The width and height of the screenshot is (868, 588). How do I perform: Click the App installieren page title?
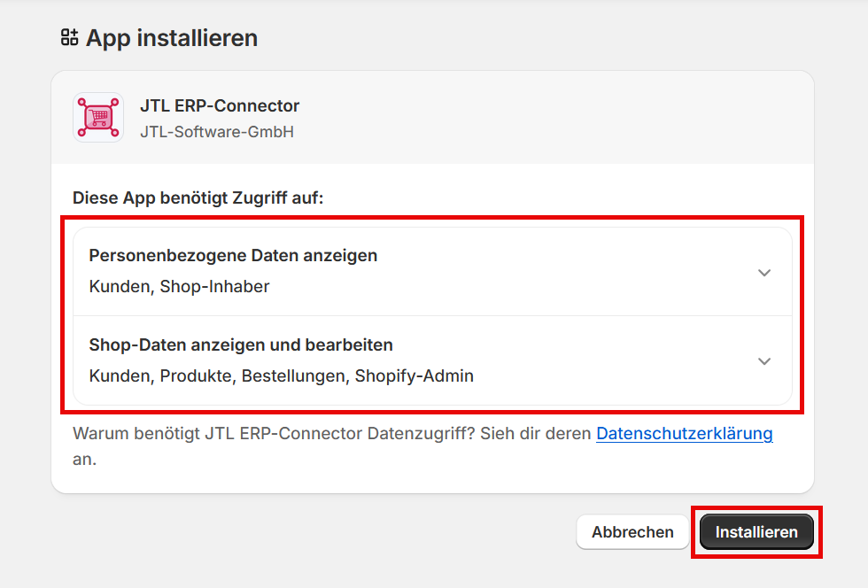171,38
